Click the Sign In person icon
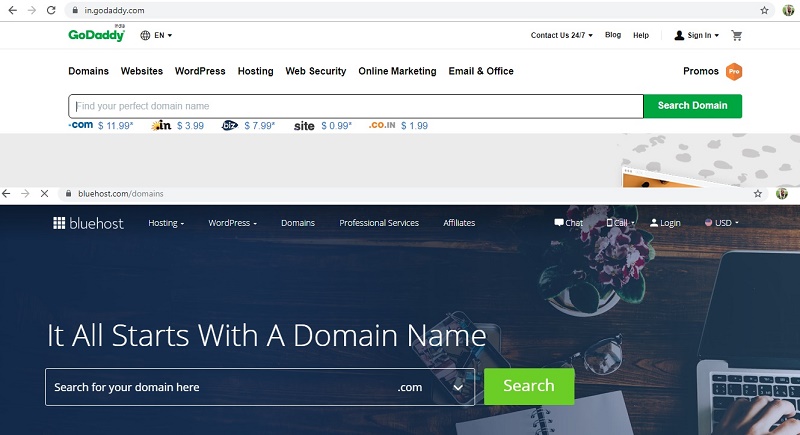This screenshot has width=800, height=435. pyautogui.click(x=679, y=35)
